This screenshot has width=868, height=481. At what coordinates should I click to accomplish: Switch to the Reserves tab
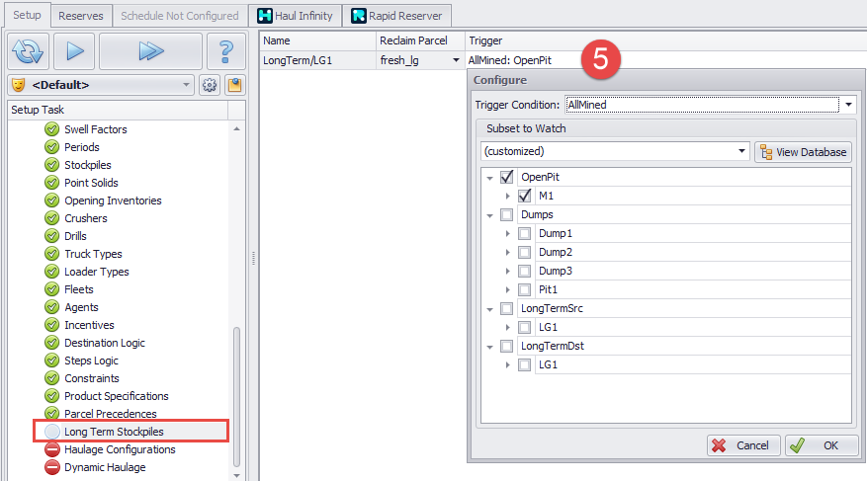coord(81,16)
